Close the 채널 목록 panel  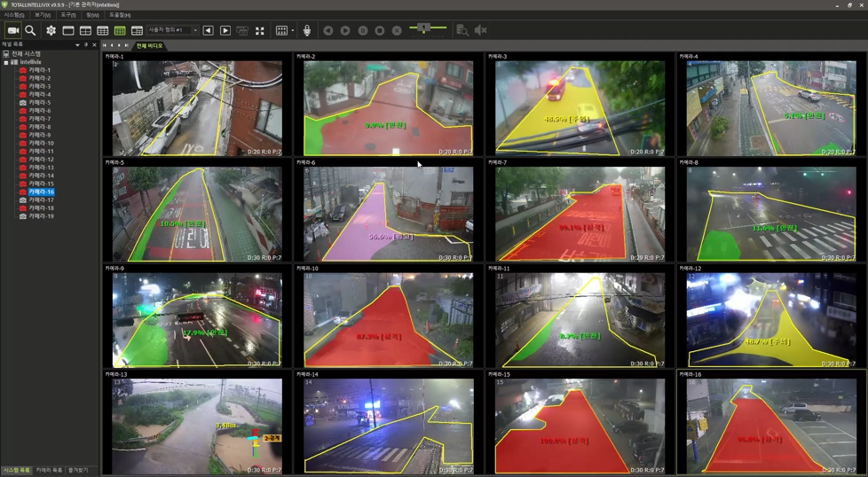94,44
